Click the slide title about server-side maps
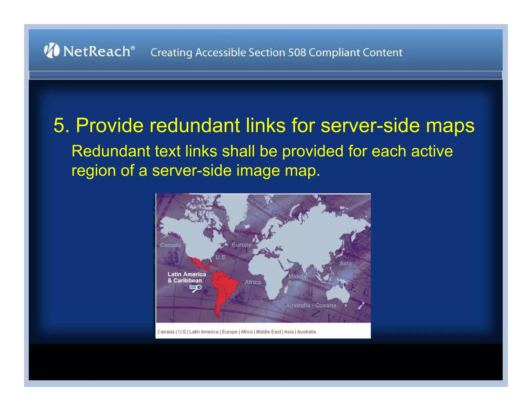Image resolution: width=532 pixels, height=411 pixels. point(264,125)
